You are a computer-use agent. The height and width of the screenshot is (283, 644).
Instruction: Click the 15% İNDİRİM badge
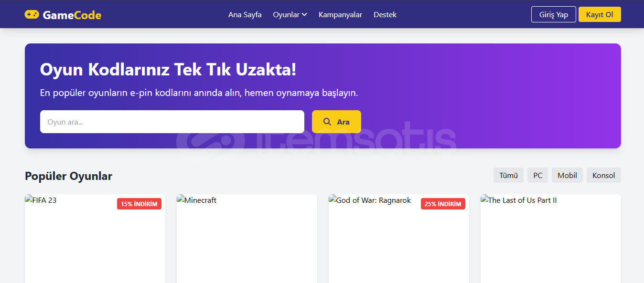coord(139,204)
